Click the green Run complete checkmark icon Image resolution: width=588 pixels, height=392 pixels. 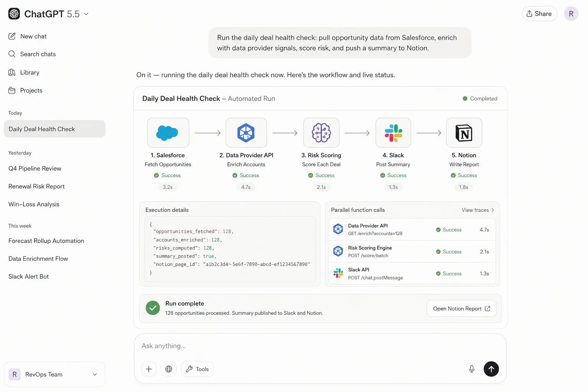153,308
